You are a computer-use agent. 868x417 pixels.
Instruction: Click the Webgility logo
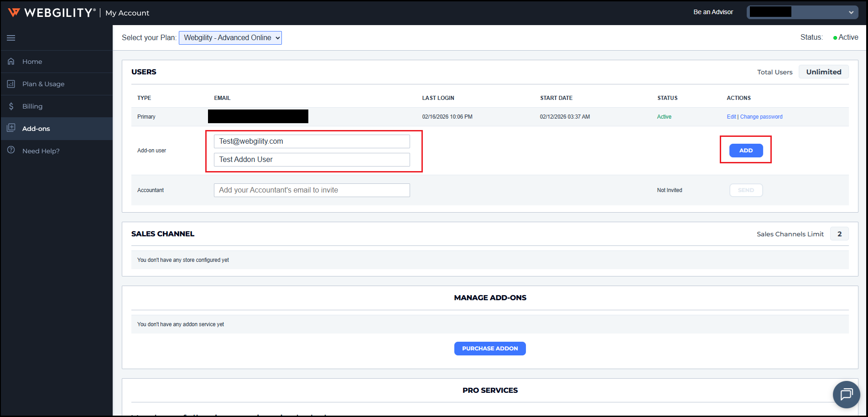coord(52,13)
